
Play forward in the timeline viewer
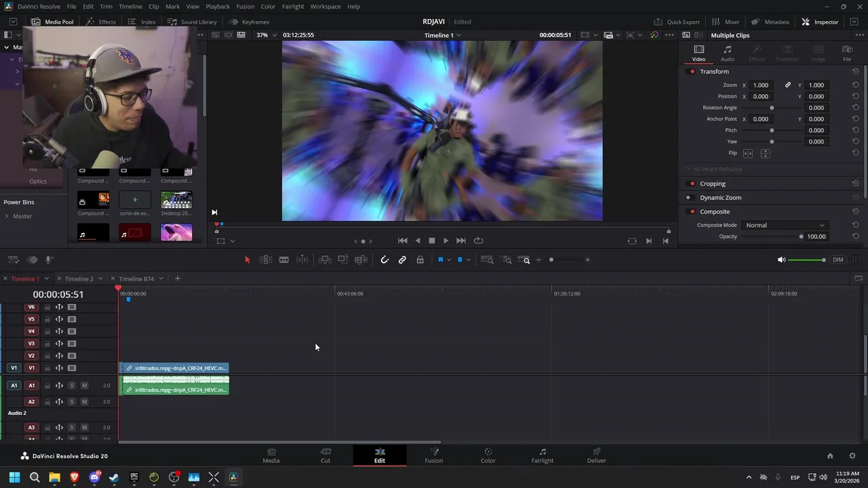tap(446, 241)
